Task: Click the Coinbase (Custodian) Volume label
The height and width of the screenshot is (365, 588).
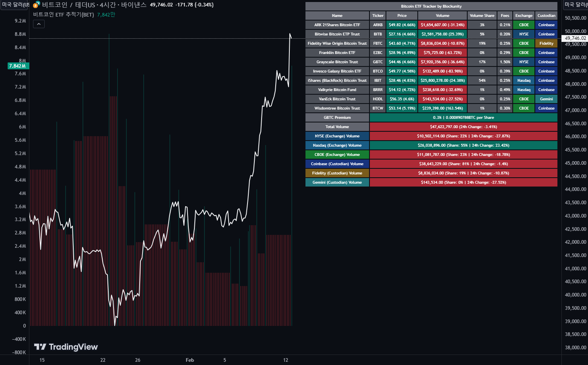Action: (x=337, y=164)
